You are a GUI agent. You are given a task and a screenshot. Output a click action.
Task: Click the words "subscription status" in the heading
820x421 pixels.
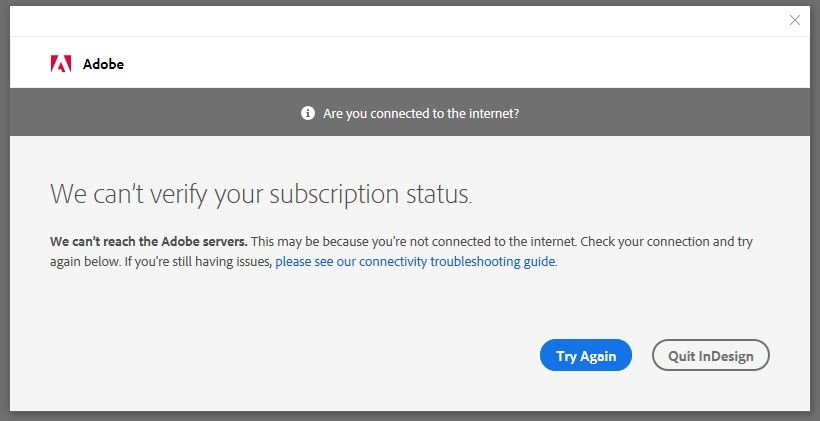(x=371, y=194)
